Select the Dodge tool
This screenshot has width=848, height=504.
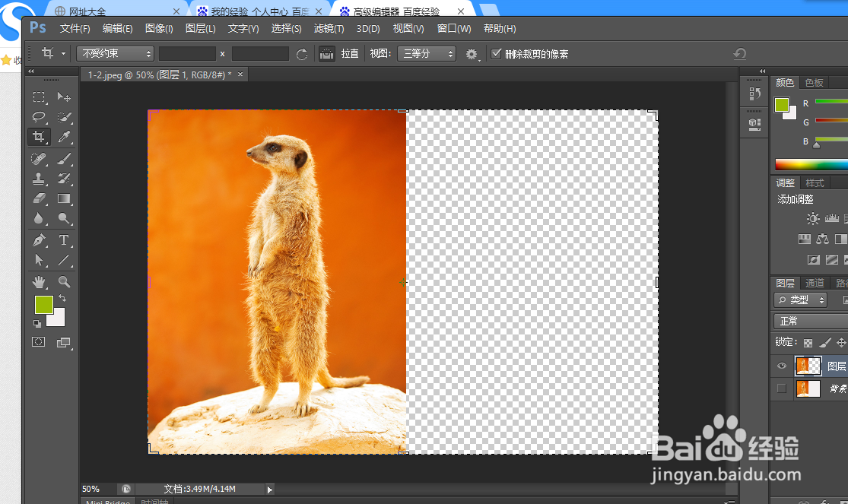(x=64, y=218)
